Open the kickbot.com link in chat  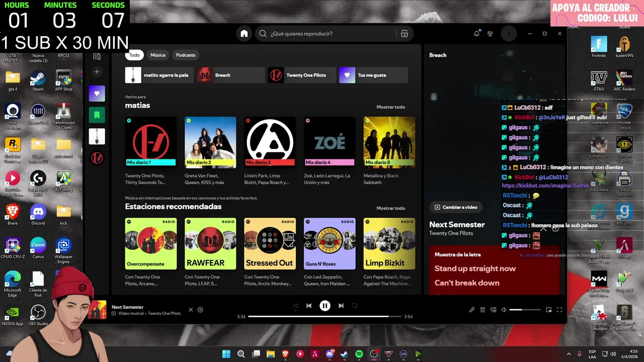[545, 186]
